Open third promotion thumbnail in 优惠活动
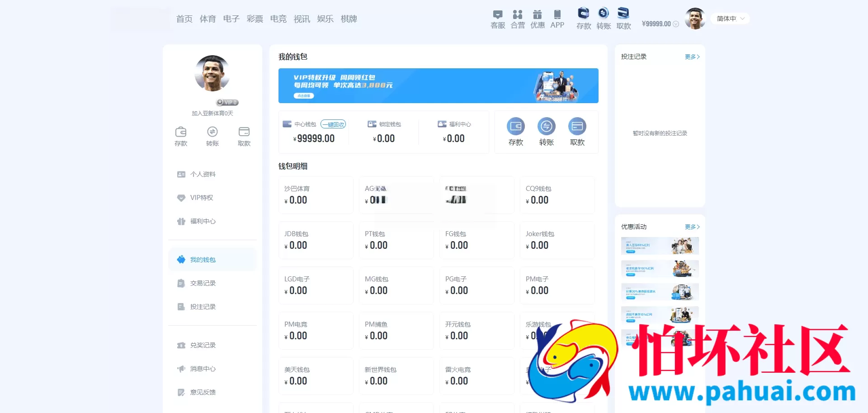This screenshot has width=868, height=413. click(660, 292)
